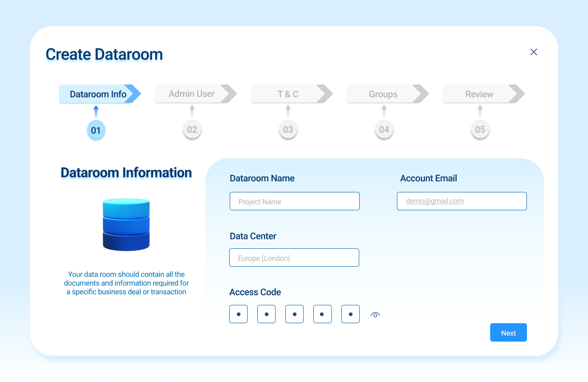Select the Dataroom Info step tab

[100, 94]
